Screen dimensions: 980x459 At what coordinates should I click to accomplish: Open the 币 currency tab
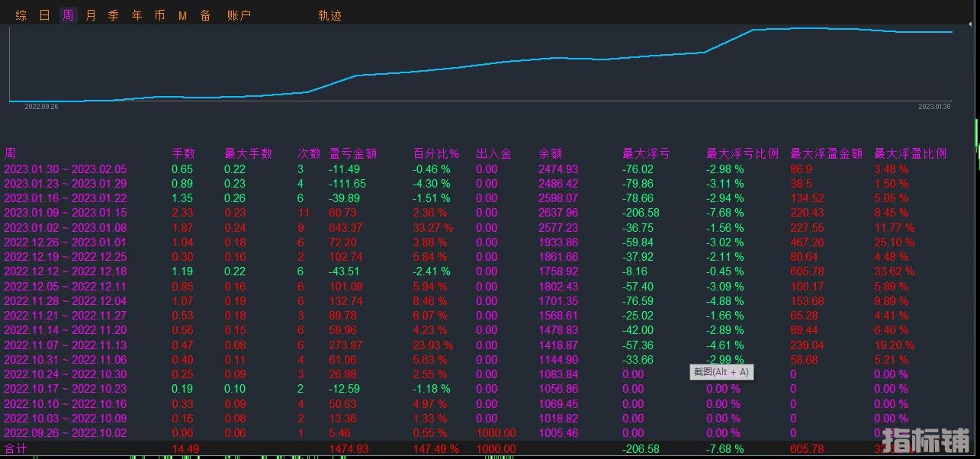tap(159, 15)
